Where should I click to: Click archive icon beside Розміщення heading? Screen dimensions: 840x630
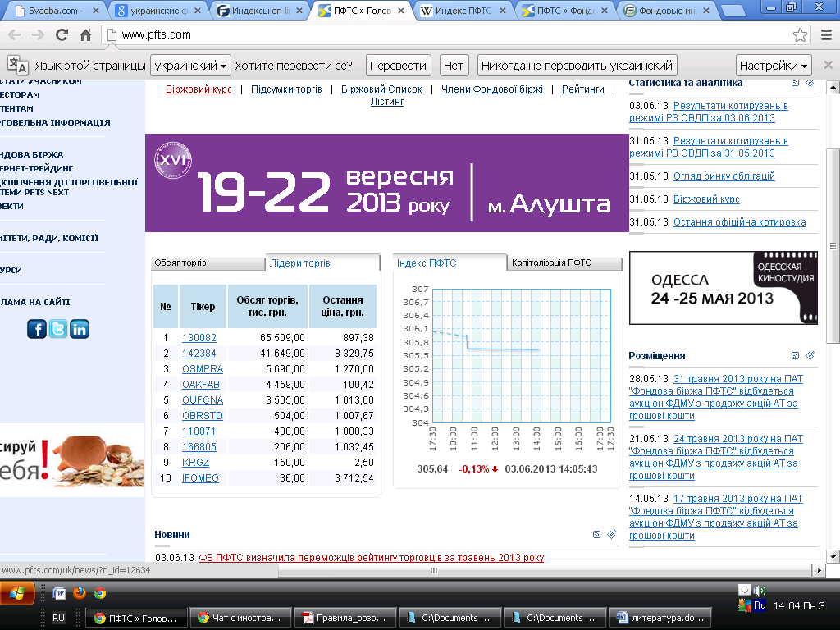pos(810,355)
